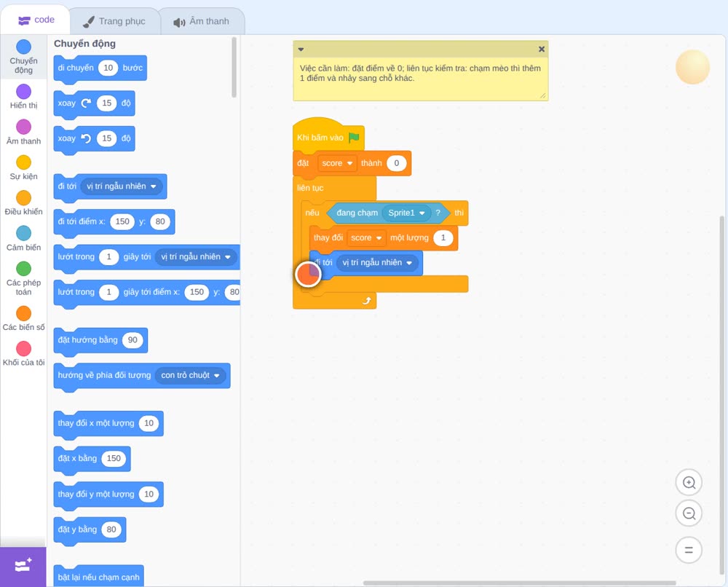Click the workspace horizontal scrollbar

519,583
